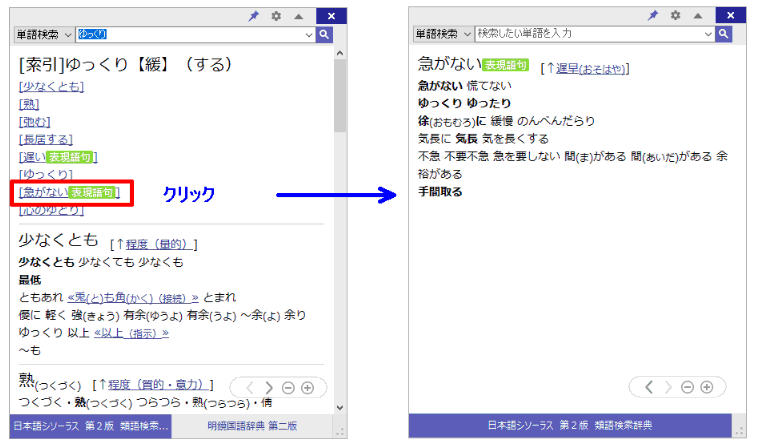Open the [熟] index link
Screen dimensions: 758x446
tap(29, 104)
